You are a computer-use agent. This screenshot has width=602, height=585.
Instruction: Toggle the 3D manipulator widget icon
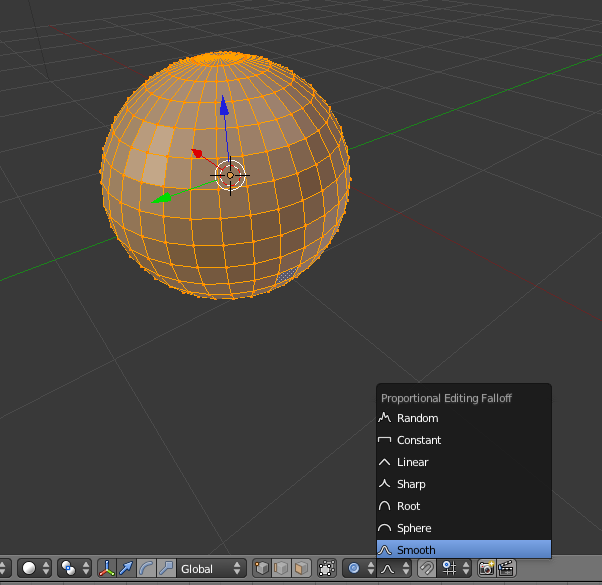[x=106, y=569]
